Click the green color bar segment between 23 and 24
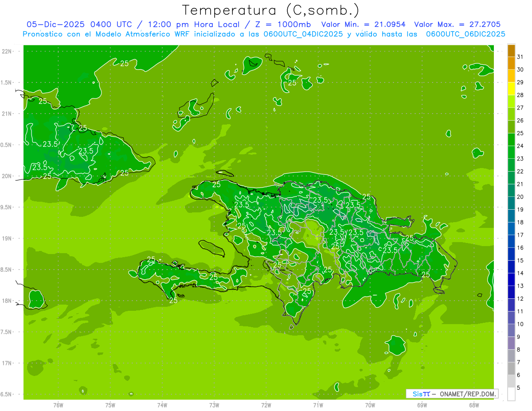The image size is (532, 411). [511, 153]
